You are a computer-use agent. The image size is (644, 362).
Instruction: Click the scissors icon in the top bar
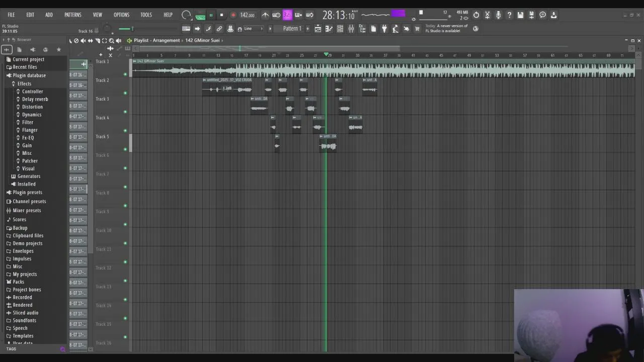click(487, 15)
